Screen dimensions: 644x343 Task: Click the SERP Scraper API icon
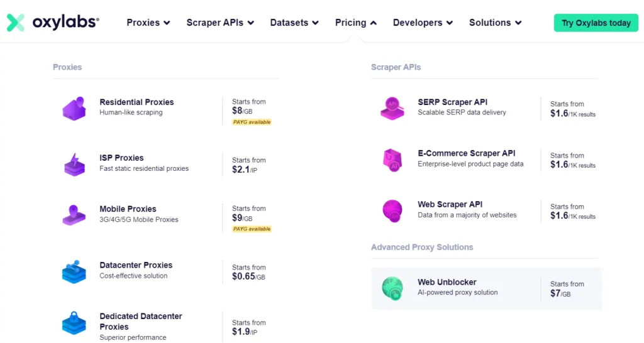[392, 108]
